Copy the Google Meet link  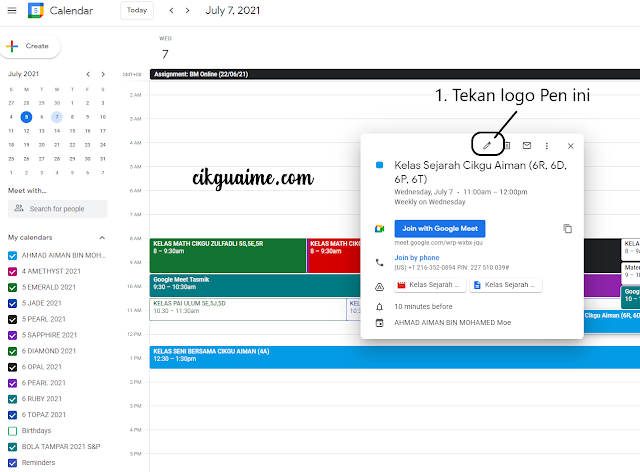(568, 228)
